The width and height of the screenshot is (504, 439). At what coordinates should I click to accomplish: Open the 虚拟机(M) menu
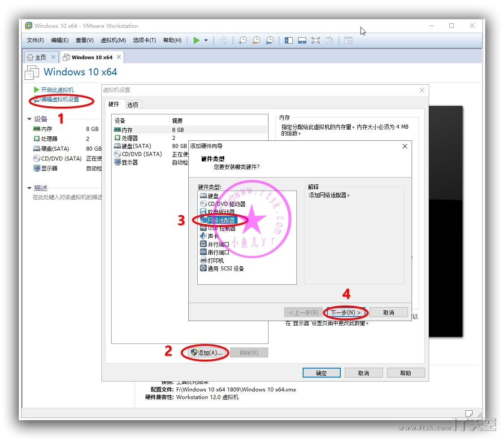click(x=113, y=40)
